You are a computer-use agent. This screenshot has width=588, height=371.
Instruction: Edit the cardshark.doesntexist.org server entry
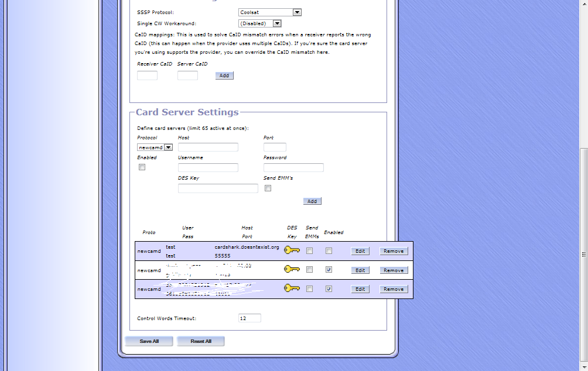click(360, 251)
